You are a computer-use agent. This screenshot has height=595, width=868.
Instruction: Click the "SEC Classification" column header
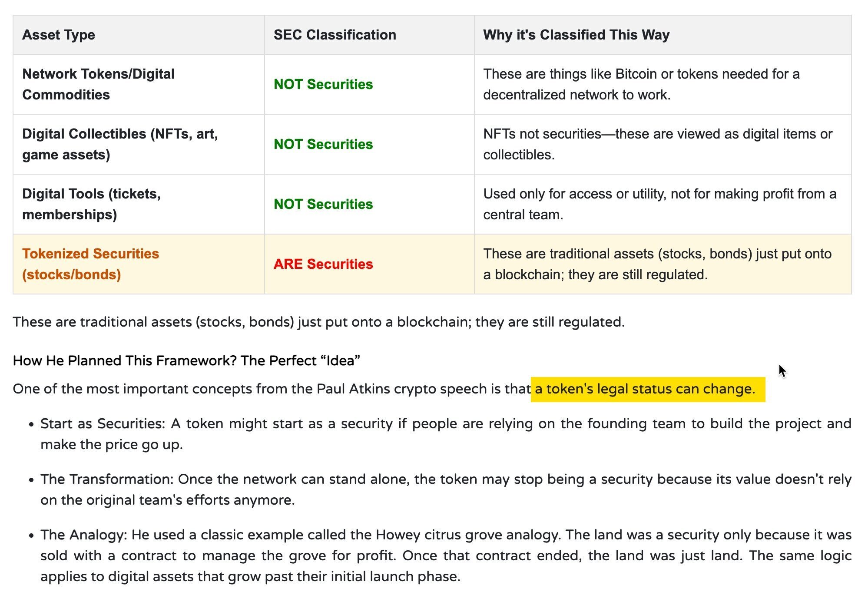[335, 35]
